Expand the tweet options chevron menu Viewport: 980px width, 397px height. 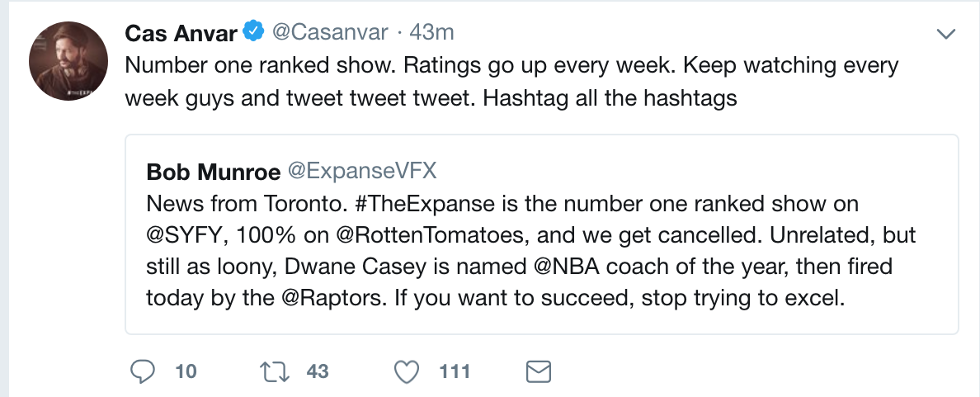point(945,34)
